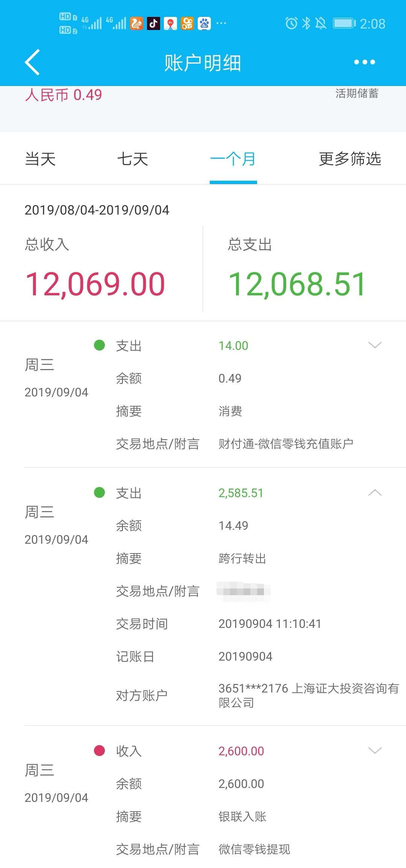
Task: Tap the 银联入账 summary value
Action: coord(242,816)
